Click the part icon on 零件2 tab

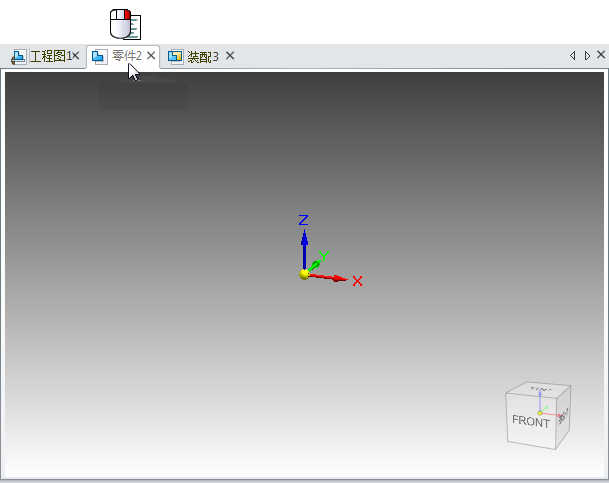(x=99, y=56)
